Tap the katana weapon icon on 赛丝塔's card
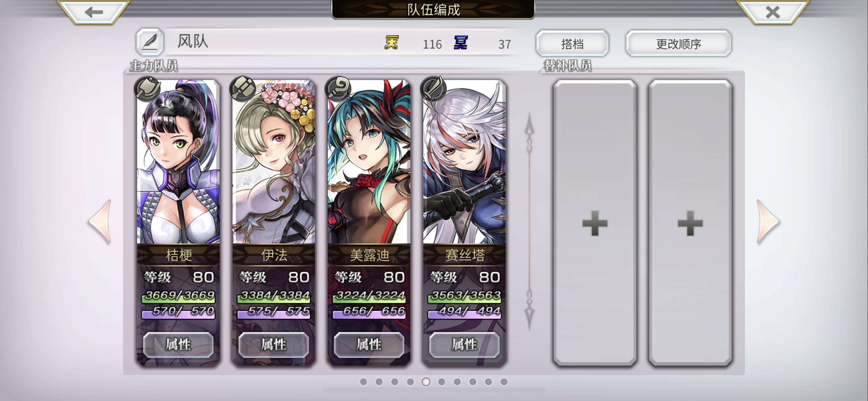Viewport: 868px width, 401px height. 433,89
